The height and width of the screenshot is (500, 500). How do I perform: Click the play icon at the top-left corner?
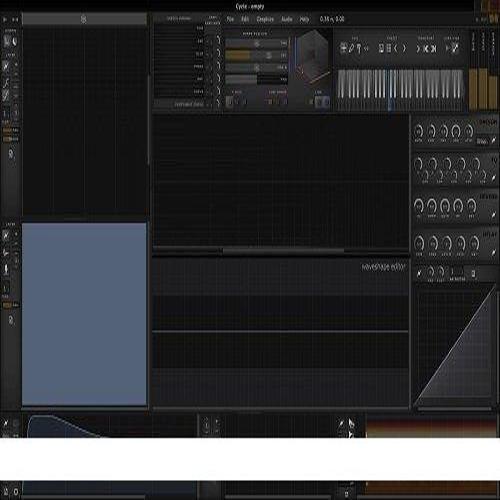[5, 20]
